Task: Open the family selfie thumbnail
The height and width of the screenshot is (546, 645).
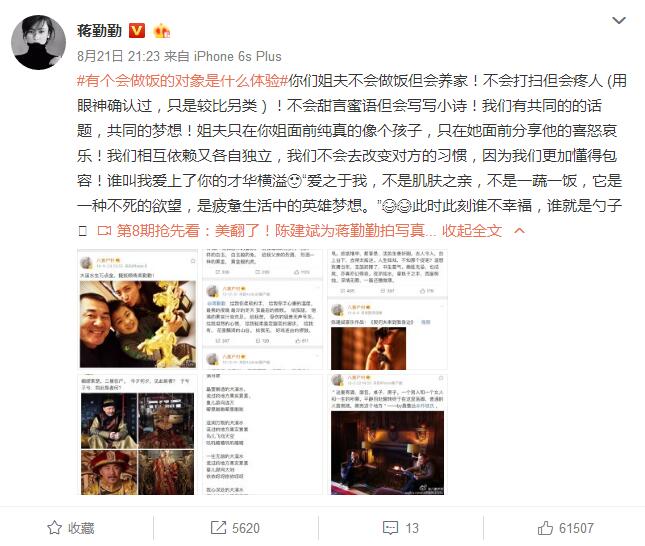Action: click(137, 309)
